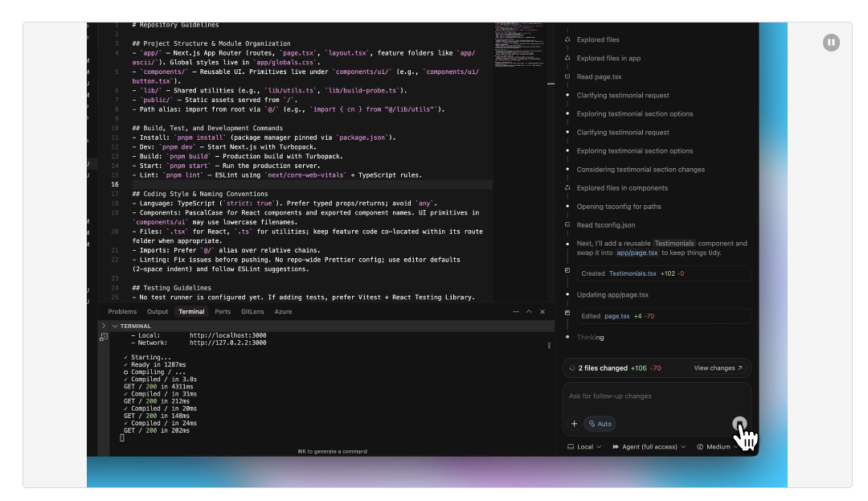Click the 'Updating app/page.tsx' step

click(x=612, y=295)
